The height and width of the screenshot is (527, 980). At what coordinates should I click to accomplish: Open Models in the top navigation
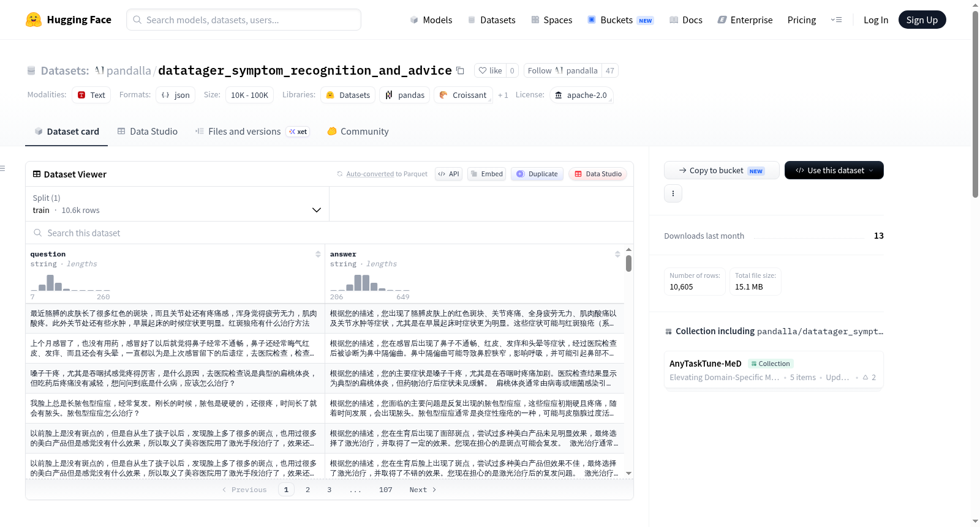tap(431, 20)
